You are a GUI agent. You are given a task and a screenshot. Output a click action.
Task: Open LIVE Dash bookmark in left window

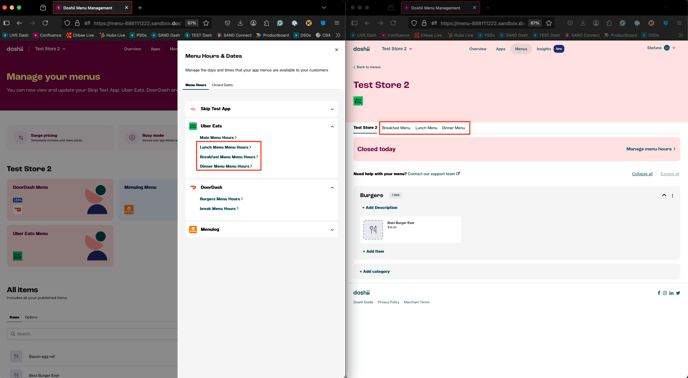[x=16, y=35]
